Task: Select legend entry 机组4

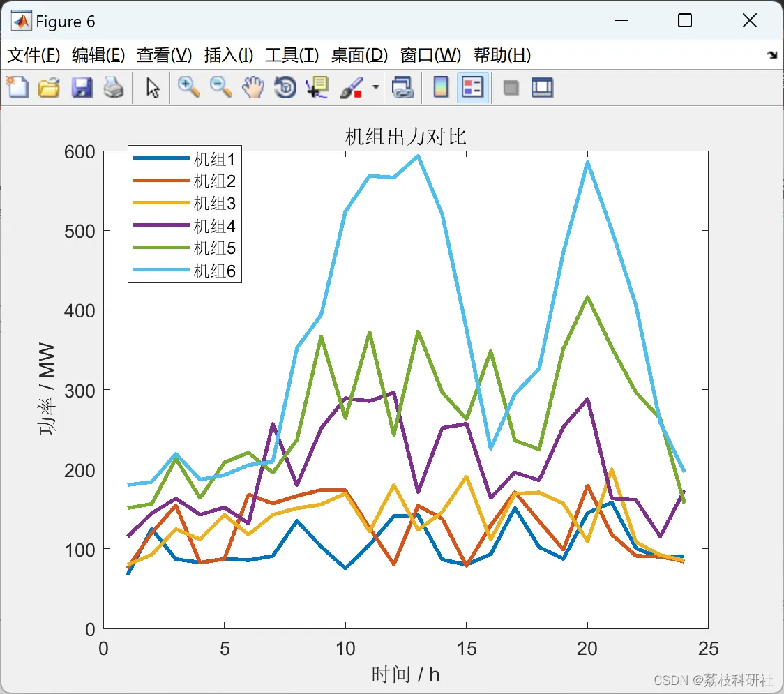Action: coord(214,227)
